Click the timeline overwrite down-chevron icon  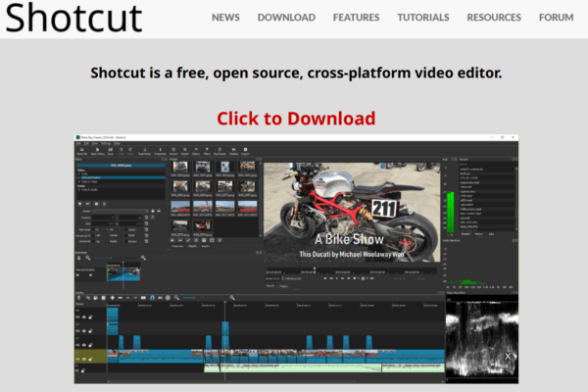coord(136,298)
